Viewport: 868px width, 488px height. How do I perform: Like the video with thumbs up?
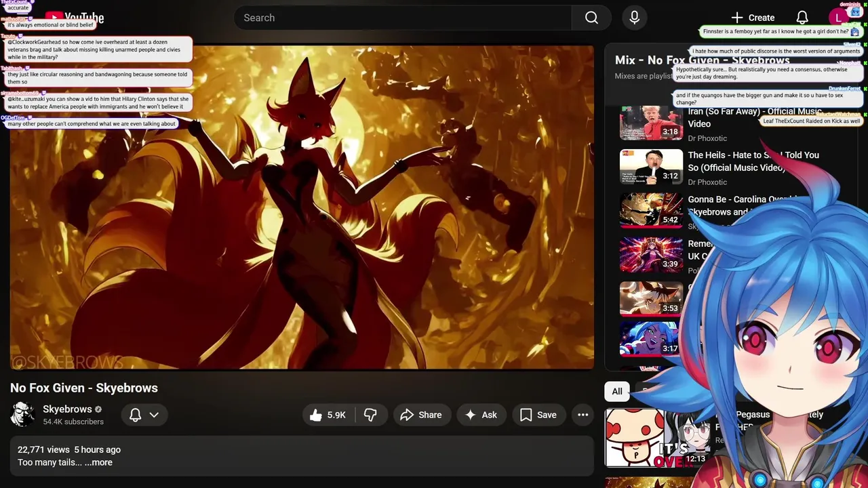(328, 415)
